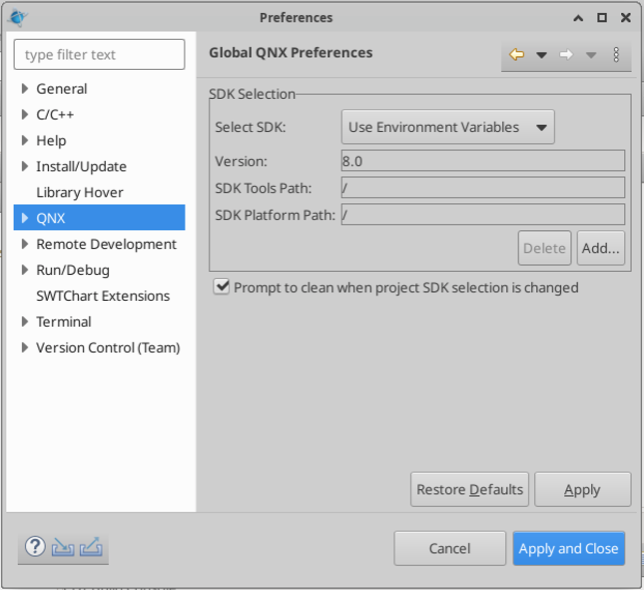Click the Forward navigation arrow icon
Screen dimensions: 644x590
566,55
